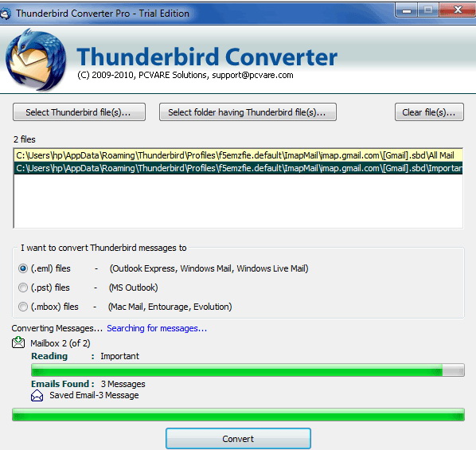Close the Thunderbird Converter Pro window
The height and width of the screenshot is (450, 476).
coord(457,10)
